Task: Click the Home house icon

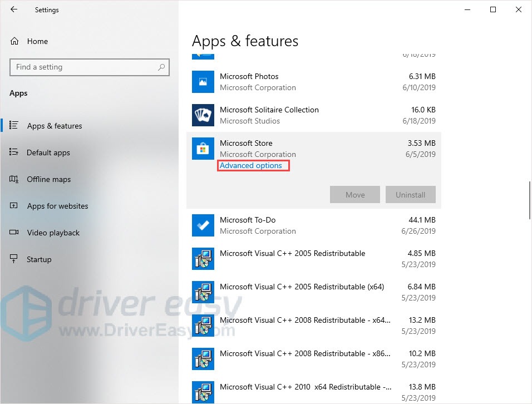Action: pyautogui.click(x=14, y=41)
